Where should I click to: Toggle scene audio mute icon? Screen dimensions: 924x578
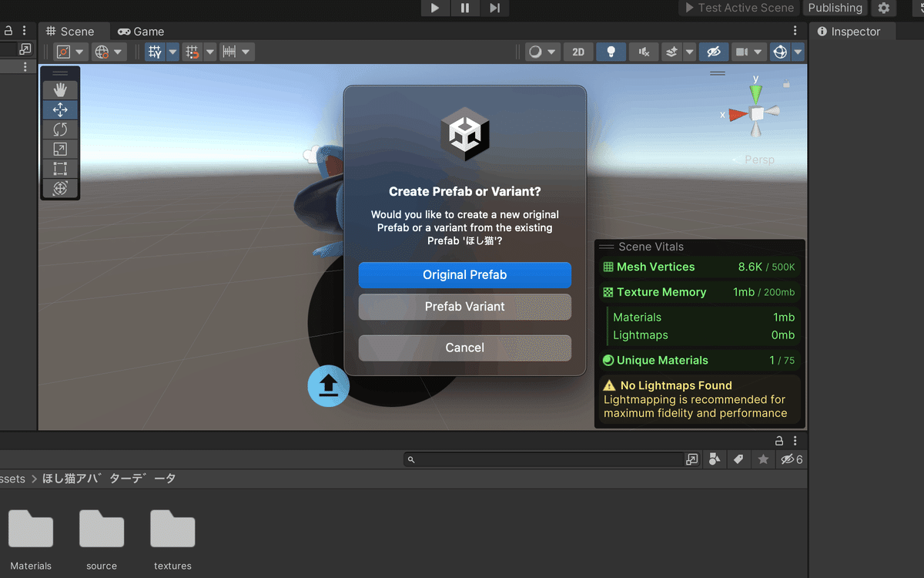(644, 52)
